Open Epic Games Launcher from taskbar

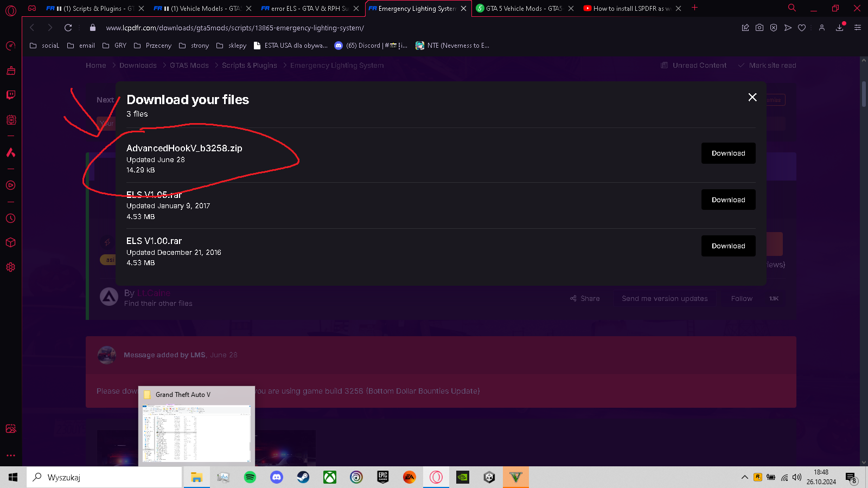(383, 477)
